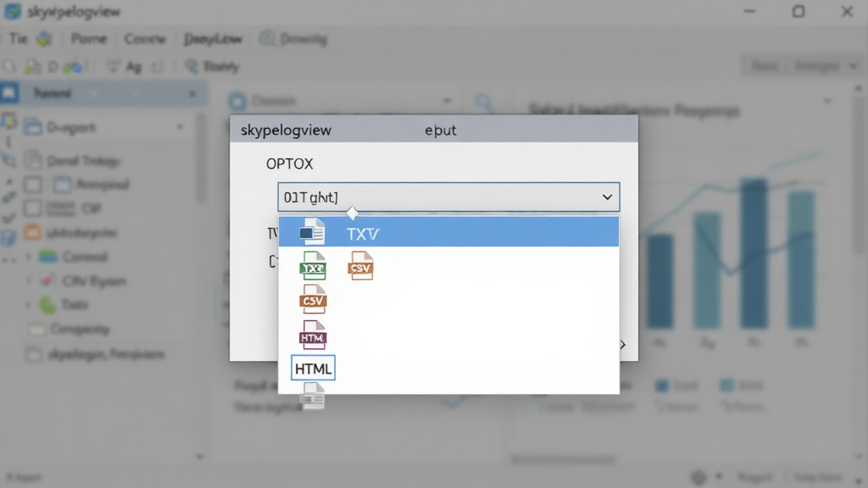Expand the Conreal tree node
This screenshot has width=868, height=488.
click(28, 257)
